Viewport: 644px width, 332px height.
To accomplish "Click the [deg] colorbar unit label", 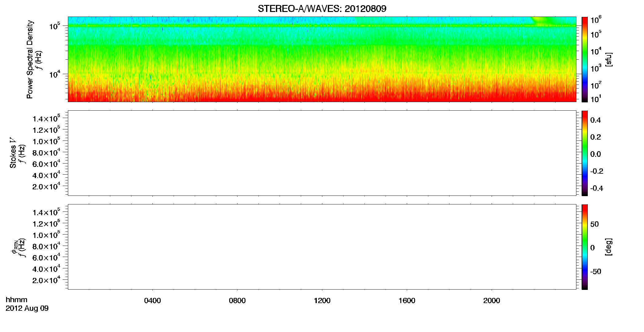I will pos(609,247).
